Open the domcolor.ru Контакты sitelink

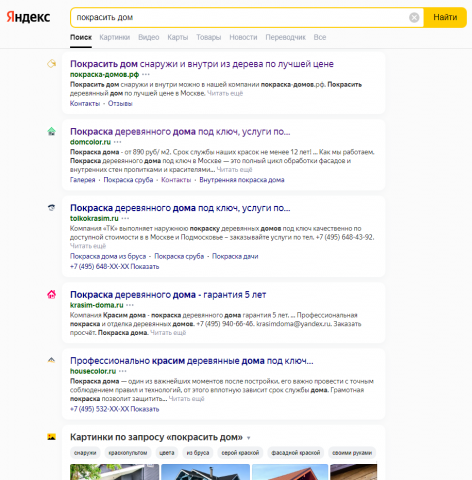[x=176, y=180]
